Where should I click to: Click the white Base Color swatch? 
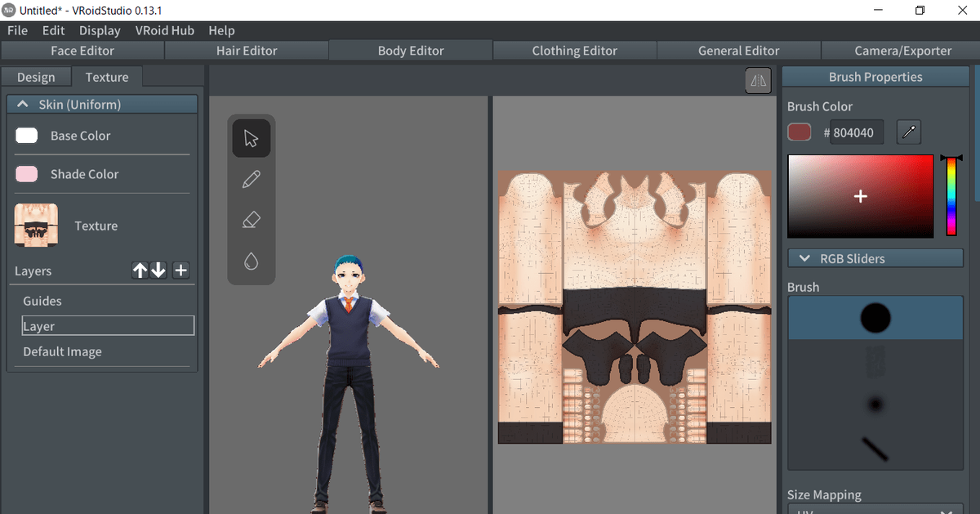pyautogui.click(x=27, y=136)
